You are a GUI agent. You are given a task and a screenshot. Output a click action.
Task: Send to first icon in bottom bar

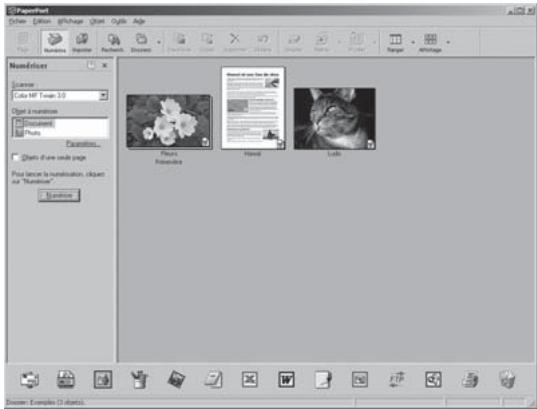[x=29, y=380]
